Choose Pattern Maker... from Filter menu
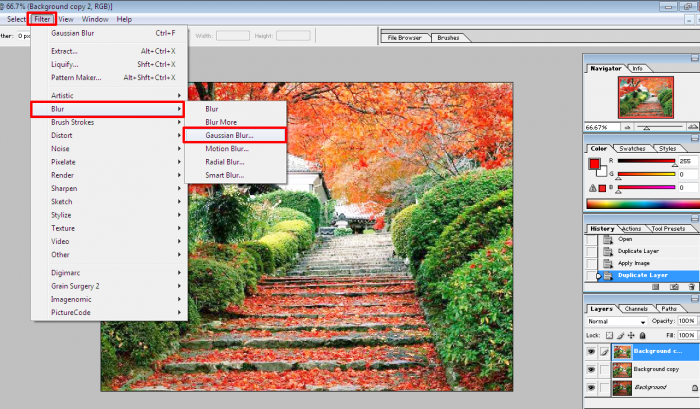The width and height of the screenshot is (700, 409). click(109, 77)
